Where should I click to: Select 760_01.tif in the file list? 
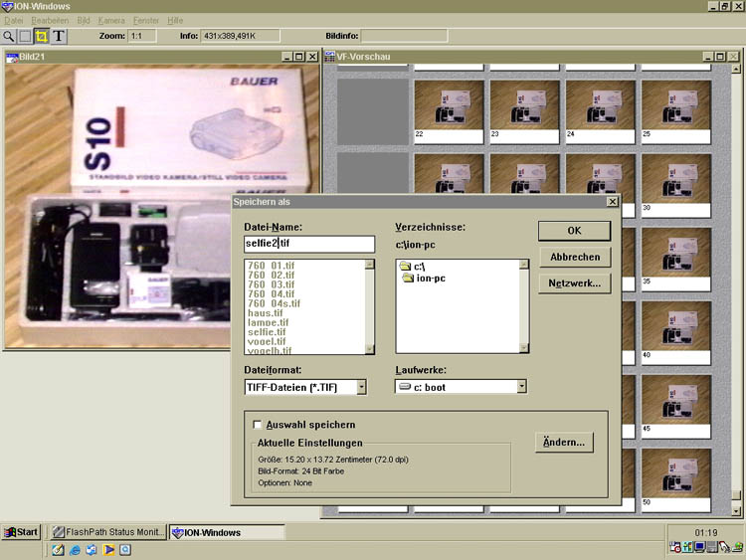[x=271, y=266]
